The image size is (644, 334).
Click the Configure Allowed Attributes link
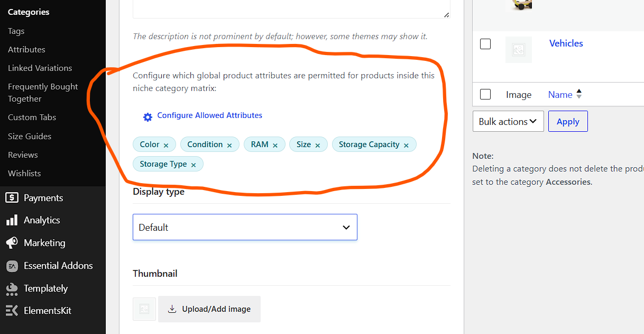209,115
